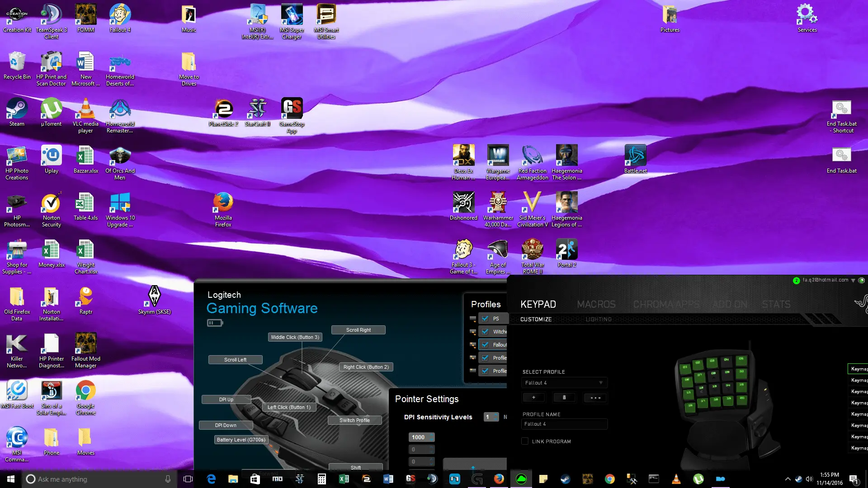Viewport: 868px width, 488px height.
Task: Uncheck the PS profile checkbox
Action: coord(485,319)
